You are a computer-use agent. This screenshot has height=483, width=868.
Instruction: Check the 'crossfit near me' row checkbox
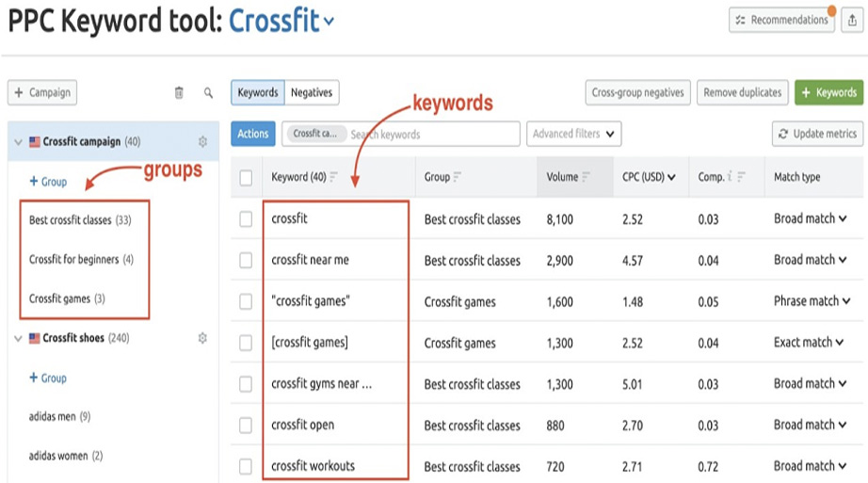point(246,261)
